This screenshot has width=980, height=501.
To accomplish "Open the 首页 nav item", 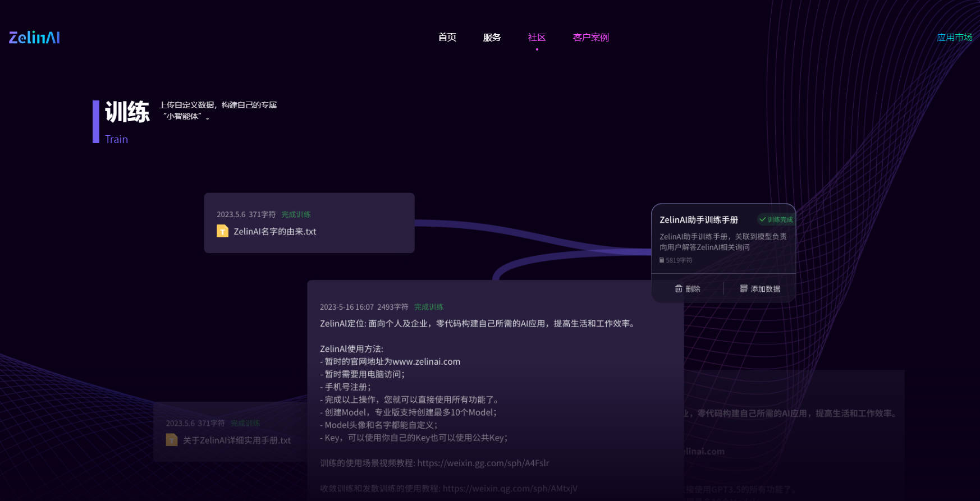I will (x=447, y=38).
